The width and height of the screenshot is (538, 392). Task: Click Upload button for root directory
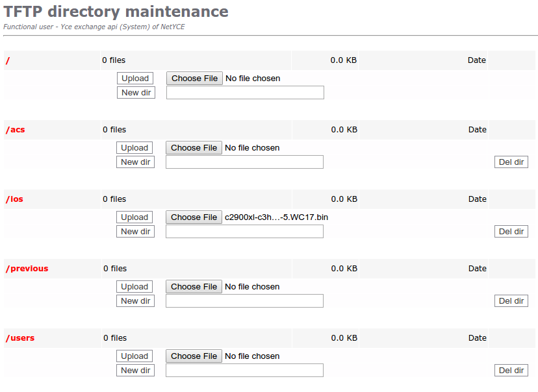click(135, 79)
